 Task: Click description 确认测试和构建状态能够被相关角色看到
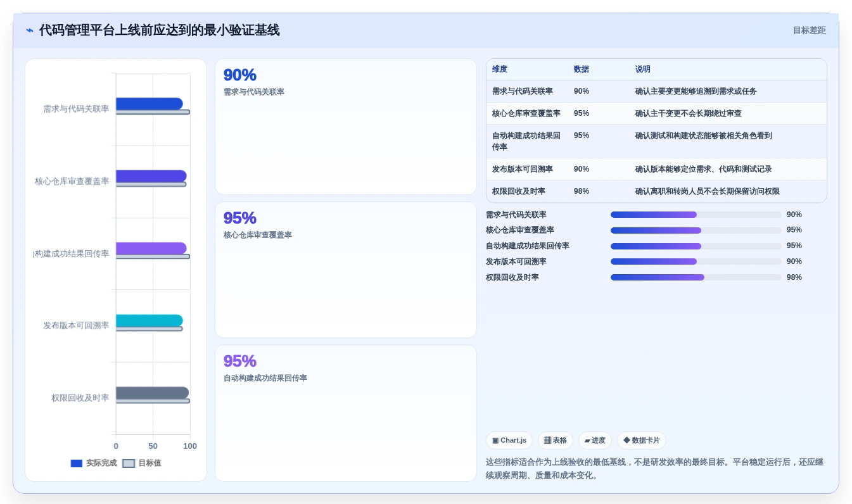(x=704, y=135)
